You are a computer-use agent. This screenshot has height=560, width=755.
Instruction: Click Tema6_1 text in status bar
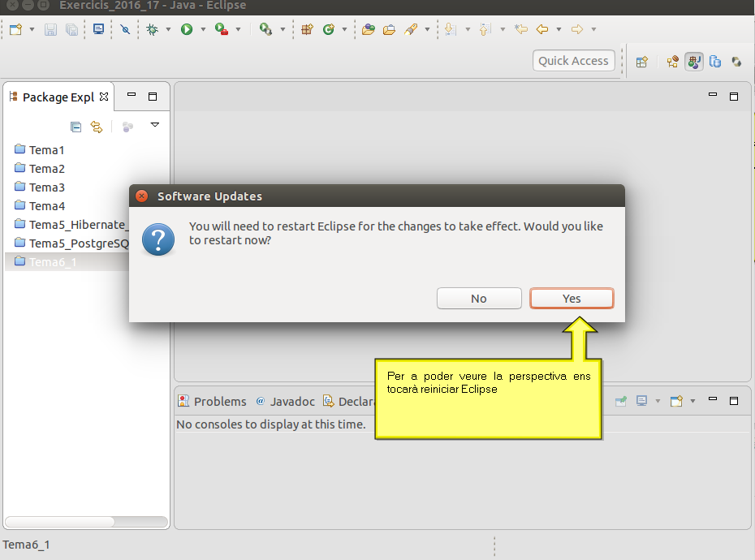pyautogui.click(x=26, y=545)
